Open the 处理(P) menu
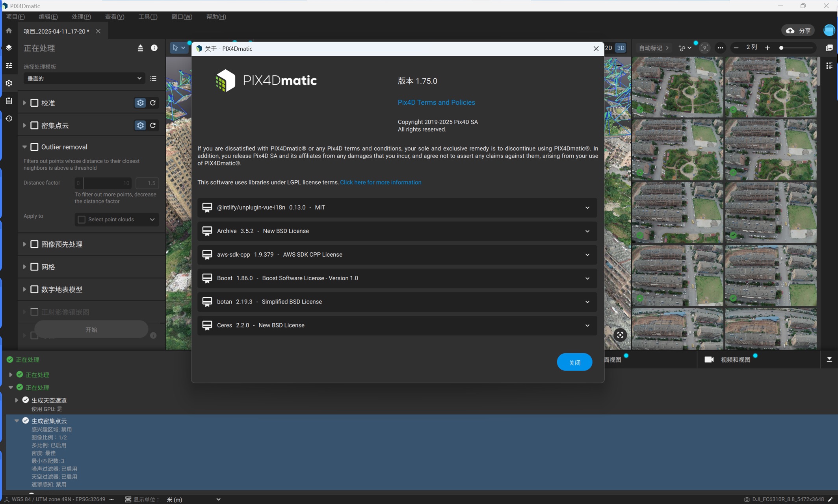 pos(81,17)
